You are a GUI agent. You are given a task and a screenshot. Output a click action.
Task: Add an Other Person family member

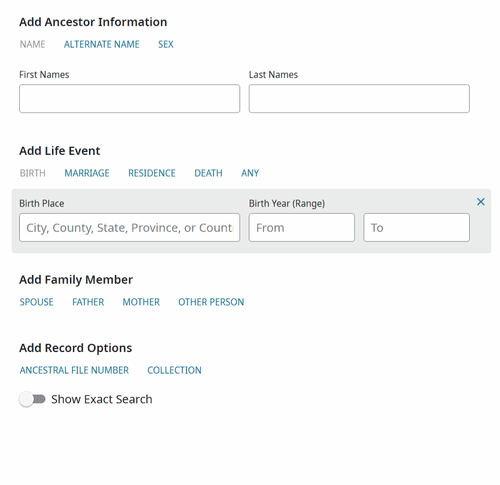coord(211,302)
